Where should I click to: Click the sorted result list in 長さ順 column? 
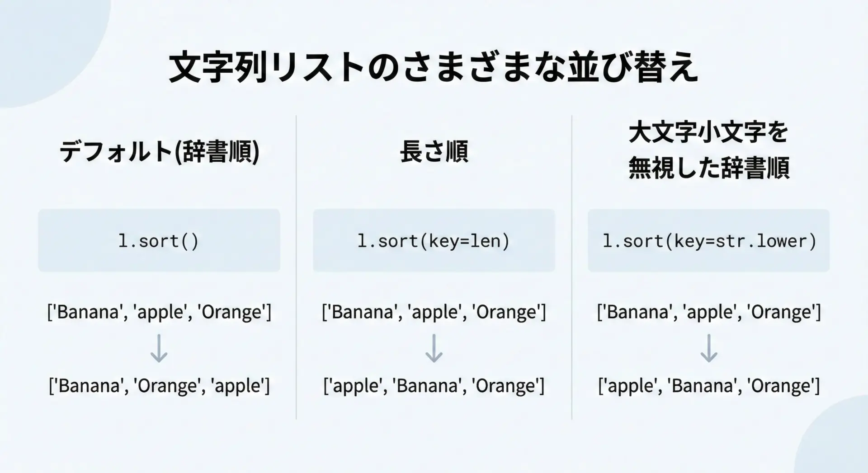tap(434, 386)
